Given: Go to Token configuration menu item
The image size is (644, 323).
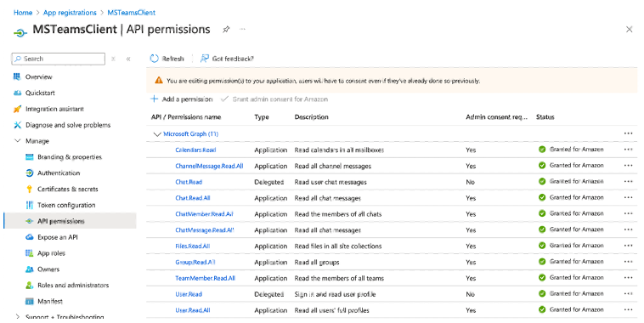Looking at the screenshot, I should pyautogui.click(x=66, y=205).
